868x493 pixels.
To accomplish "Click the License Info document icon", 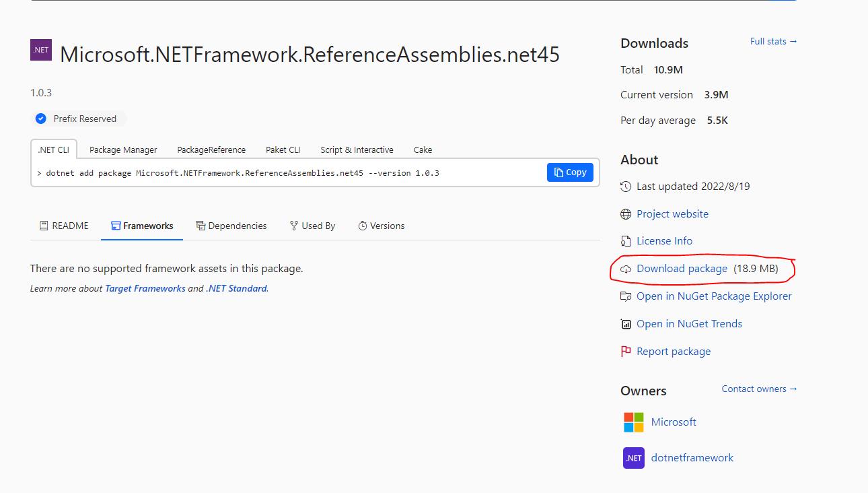I will coord(625,240).
